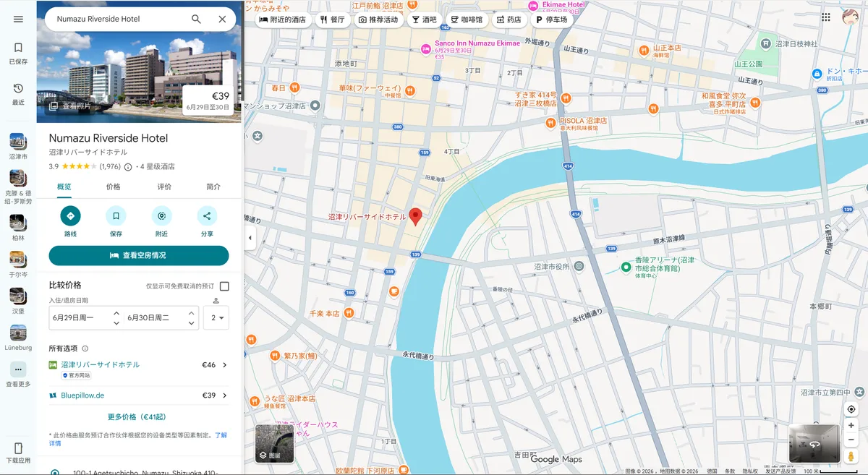This screenshot has width=868, height=475.
Task: Filter map by 停车场 parking chip
Action: [x=552, y=20]
